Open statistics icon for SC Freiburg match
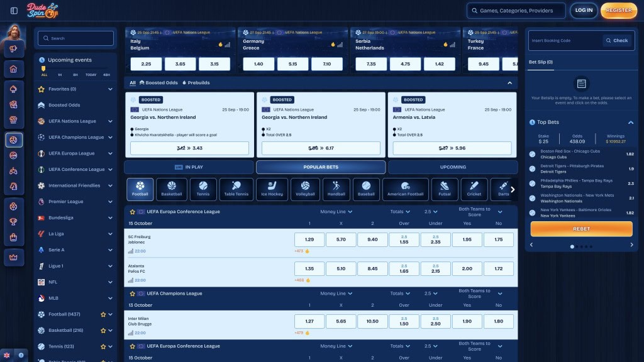Screen dimensions: 644x362 131,251
